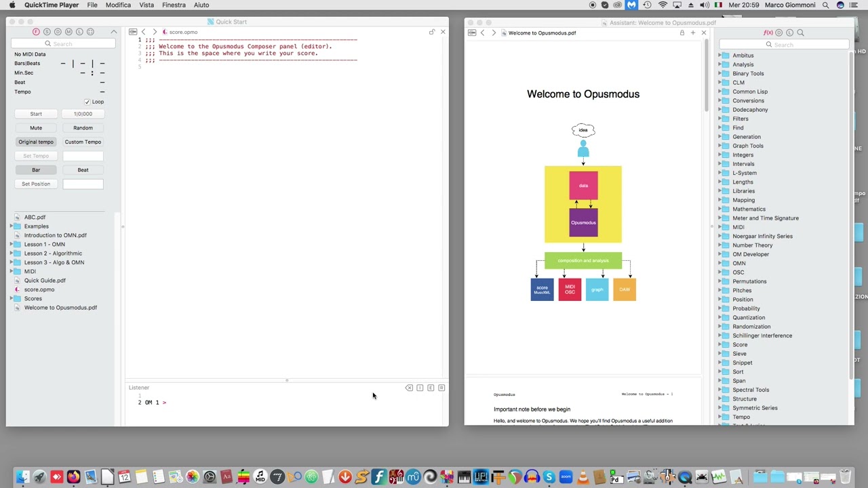Select the L circle icon in the Quick Start sidebar
This screenshot has width=868, height=488.
(x=79, y=32)
